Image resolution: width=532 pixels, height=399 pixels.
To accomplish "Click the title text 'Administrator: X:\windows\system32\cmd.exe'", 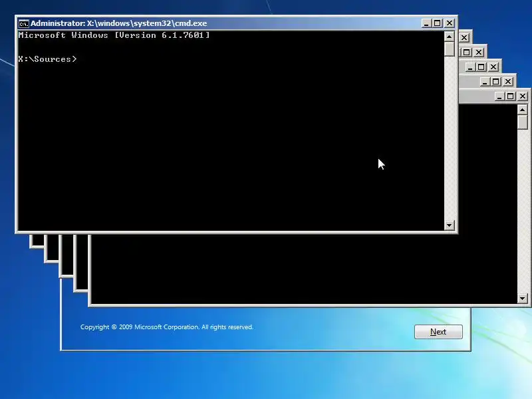I will 119,23.
